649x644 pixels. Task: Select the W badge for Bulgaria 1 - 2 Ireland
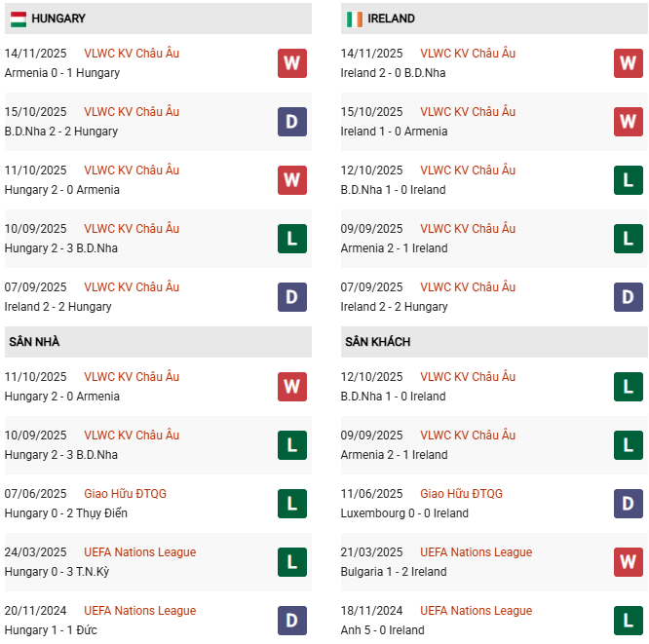629,562
